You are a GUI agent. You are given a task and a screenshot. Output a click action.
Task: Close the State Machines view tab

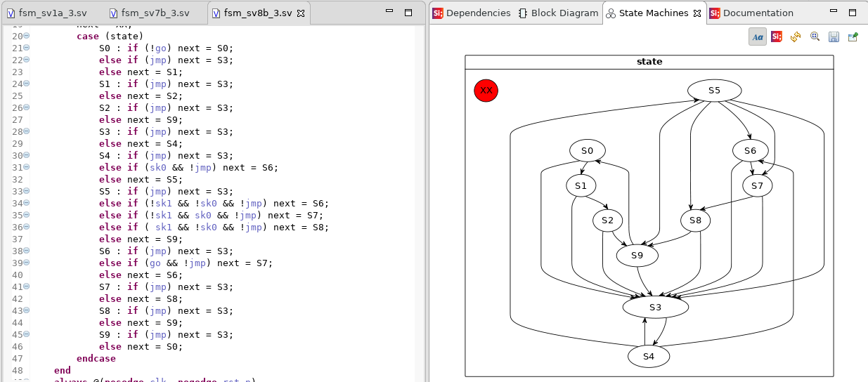coord(697,13)
